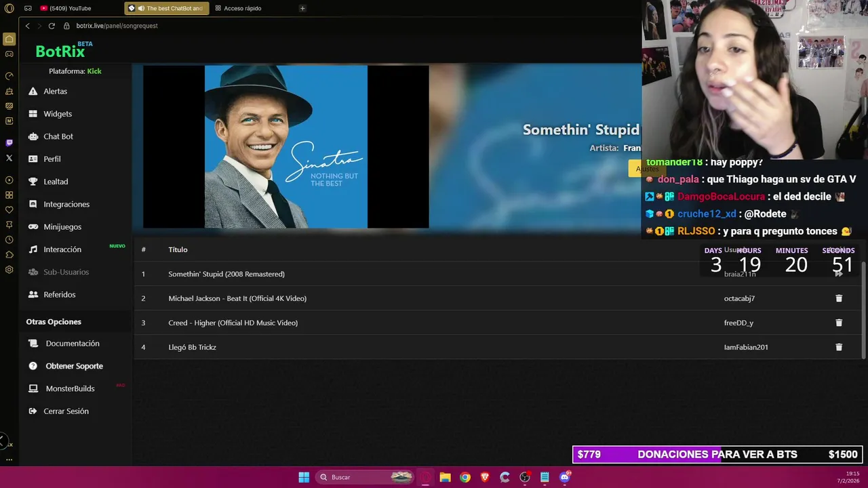Select Llegó Bb Trickz title
This screenshot has width=868, height=488.
coord(193,347)
